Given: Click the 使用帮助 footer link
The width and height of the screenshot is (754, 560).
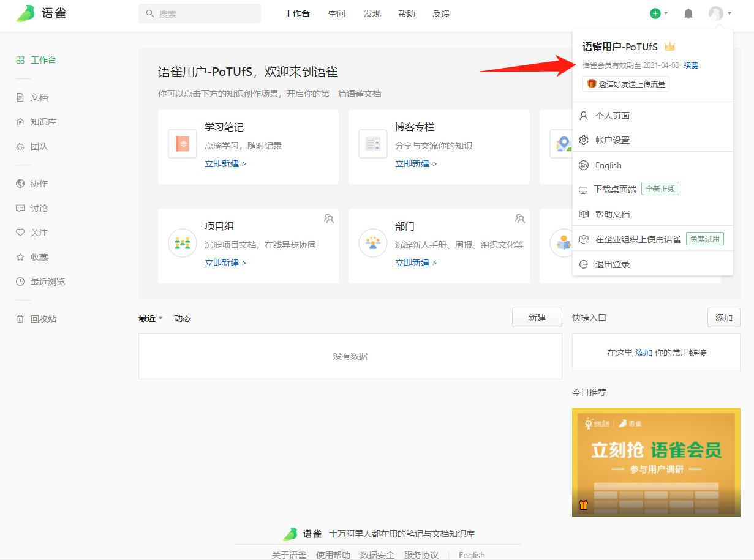Looking at the screenshot, I should point(333,555).
